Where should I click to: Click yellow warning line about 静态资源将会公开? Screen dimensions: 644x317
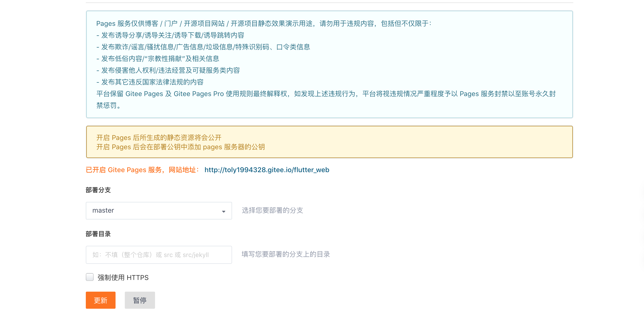click(159, 138)
